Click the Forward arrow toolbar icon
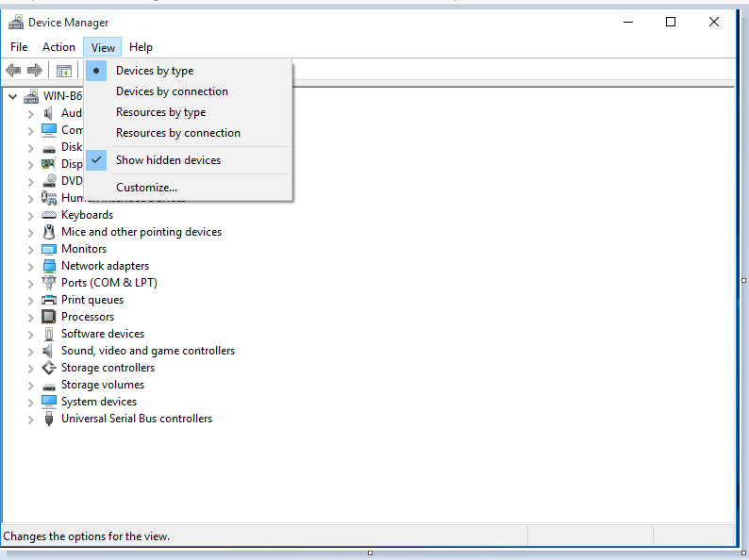 [x=34, y=71]
